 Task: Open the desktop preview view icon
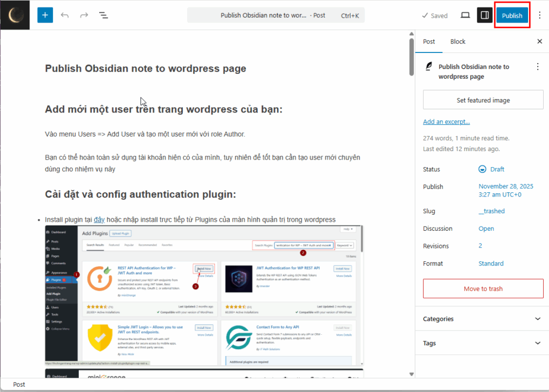click(465, 15)
